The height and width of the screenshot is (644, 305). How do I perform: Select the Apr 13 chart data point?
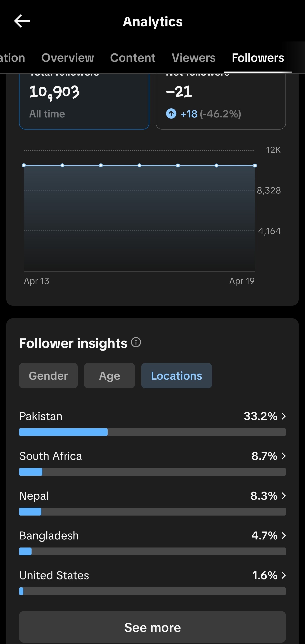click(24, 165)
